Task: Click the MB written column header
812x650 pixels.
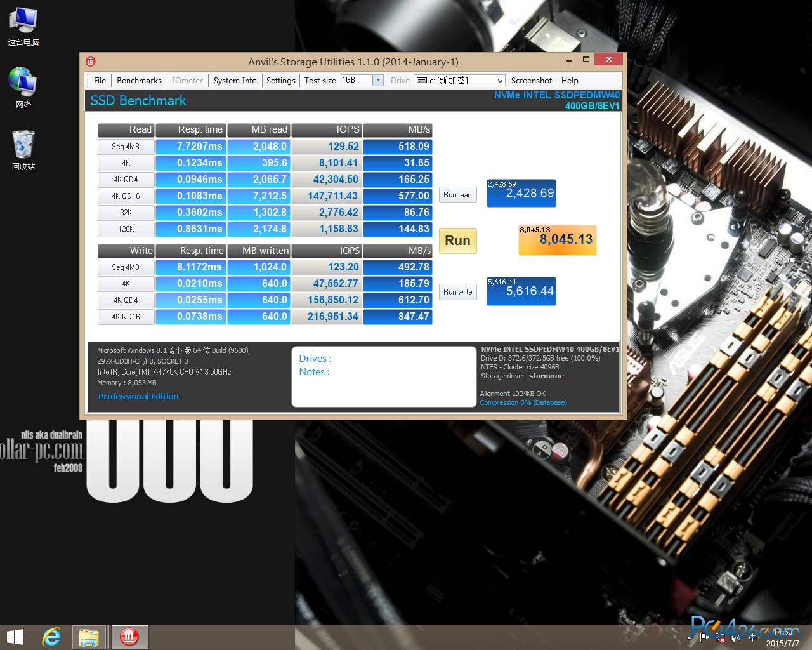Action: (x=259, y=251)
